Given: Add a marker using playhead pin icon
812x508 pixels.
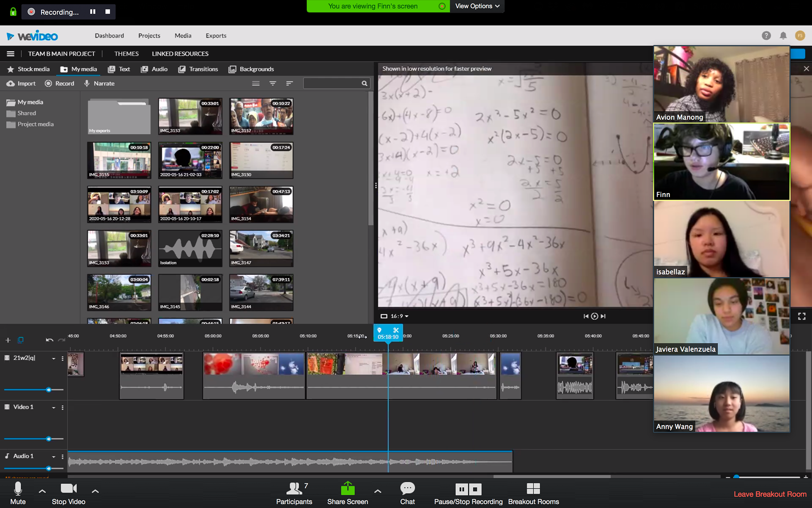Looking at the screenshot, I should [379, 330].
